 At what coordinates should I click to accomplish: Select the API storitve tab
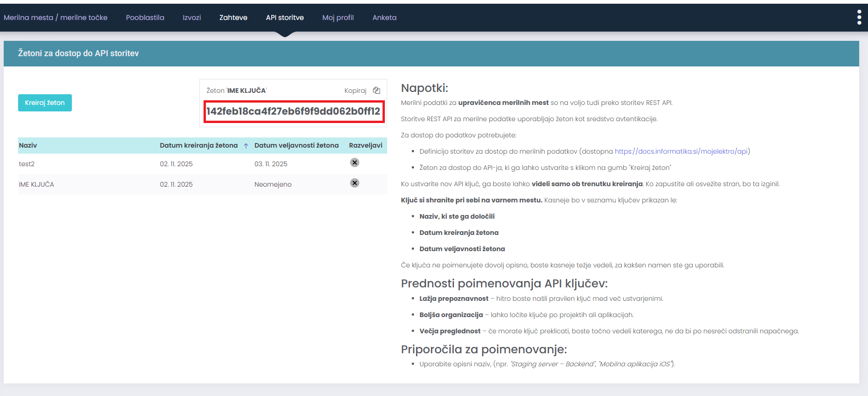pos(285,18)
